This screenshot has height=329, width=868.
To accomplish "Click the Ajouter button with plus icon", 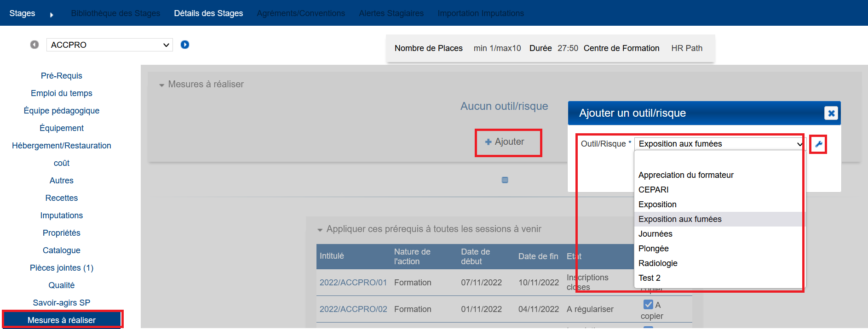I will (x=505, y=142).
